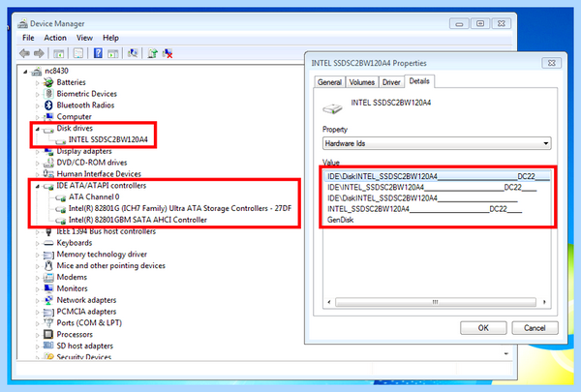
Task: Open the Action menu
Action: pos(55,38)
